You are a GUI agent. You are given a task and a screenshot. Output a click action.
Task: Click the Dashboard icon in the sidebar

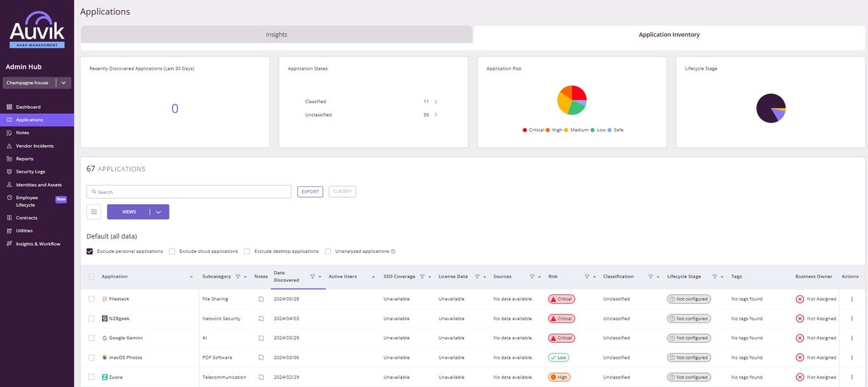pos(9,107)
